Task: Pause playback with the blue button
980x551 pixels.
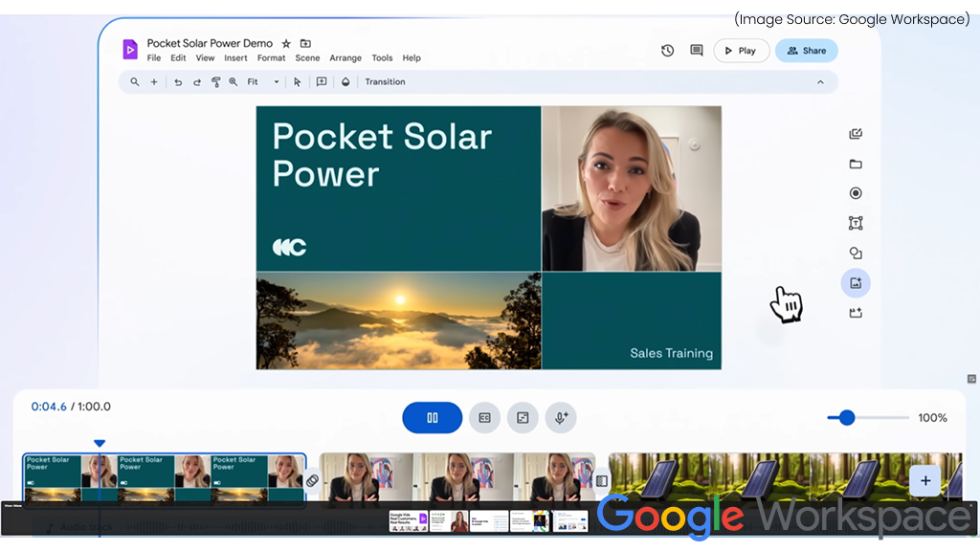Action: tap(433, 418)
